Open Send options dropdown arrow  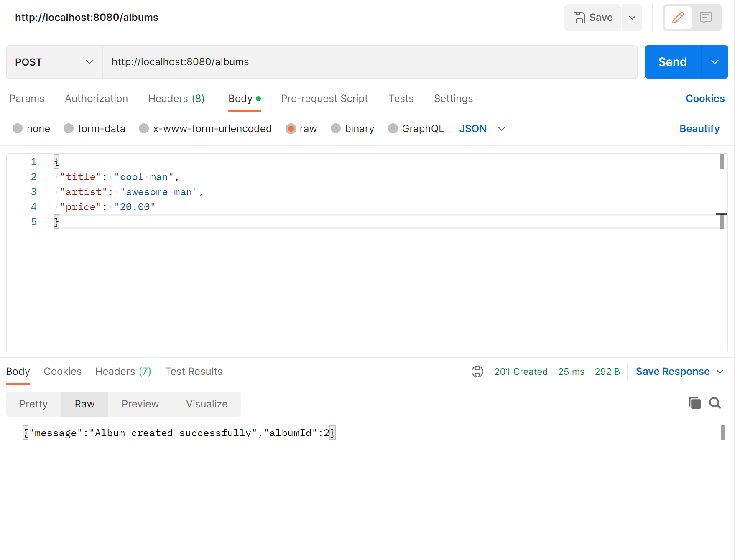click(x=714, y=62)
